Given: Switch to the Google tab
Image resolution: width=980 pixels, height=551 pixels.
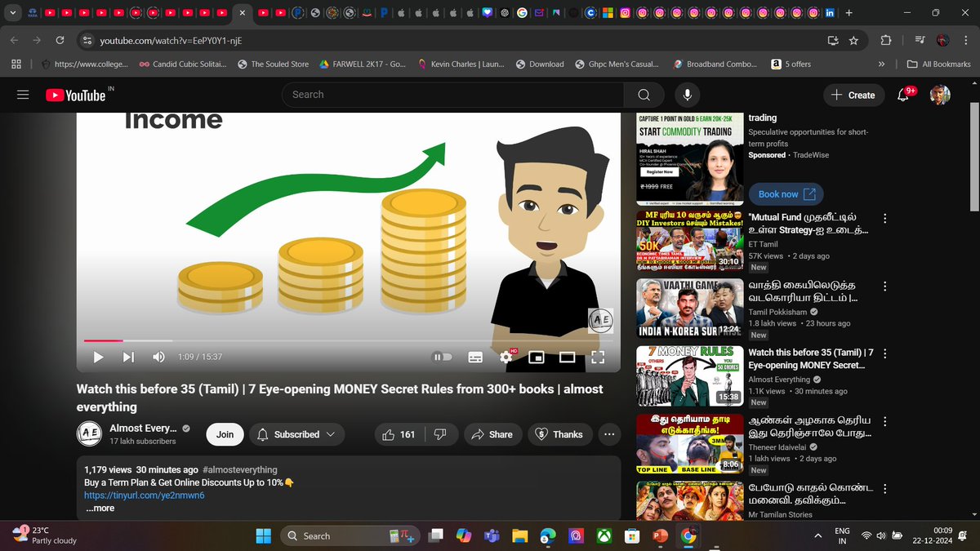Looking at the screenshot, I should tap(522, 13).
